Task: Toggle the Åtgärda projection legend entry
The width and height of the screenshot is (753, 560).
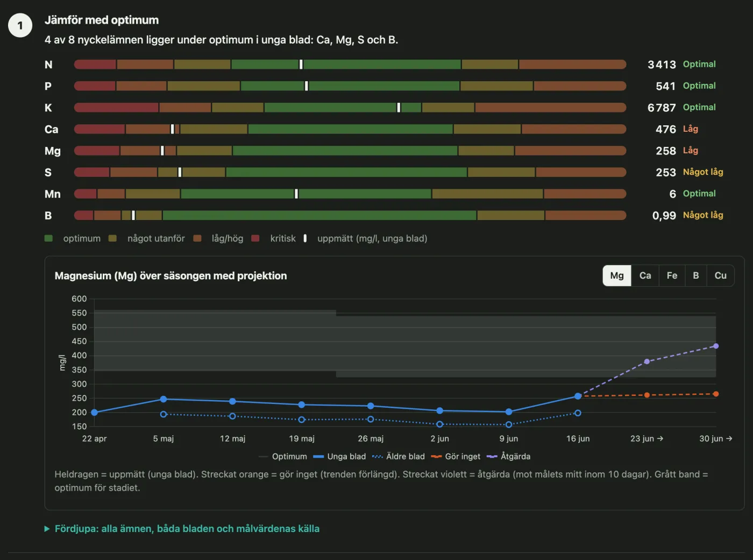Action: 508,456
